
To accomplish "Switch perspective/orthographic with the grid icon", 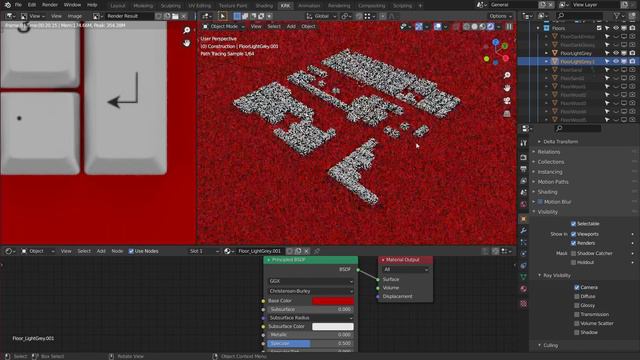I will point(507,113).
